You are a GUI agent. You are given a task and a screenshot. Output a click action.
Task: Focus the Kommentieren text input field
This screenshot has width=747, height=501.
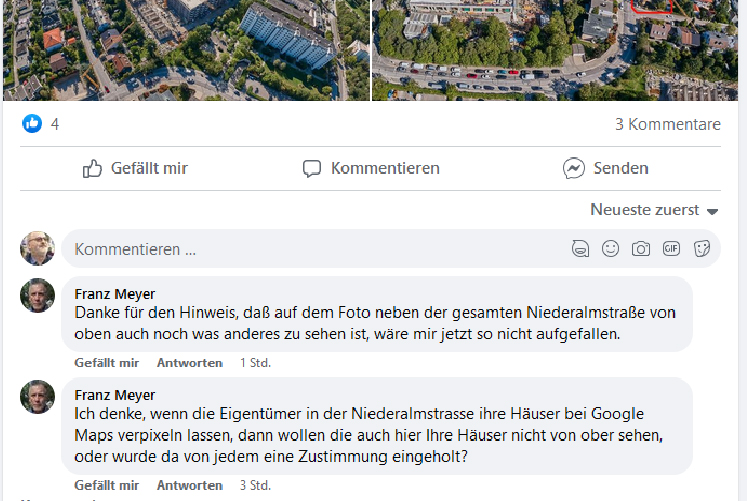click(x=300, y=249)
